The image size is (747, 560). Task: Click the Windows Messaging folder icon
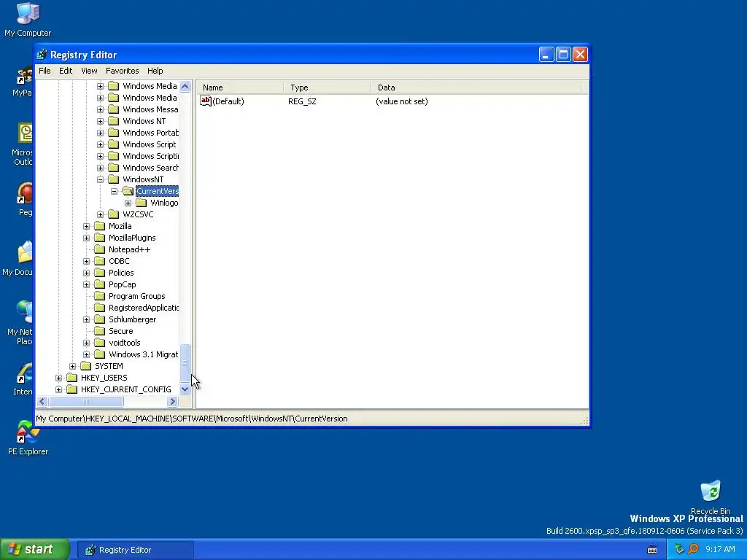point(113,109)
